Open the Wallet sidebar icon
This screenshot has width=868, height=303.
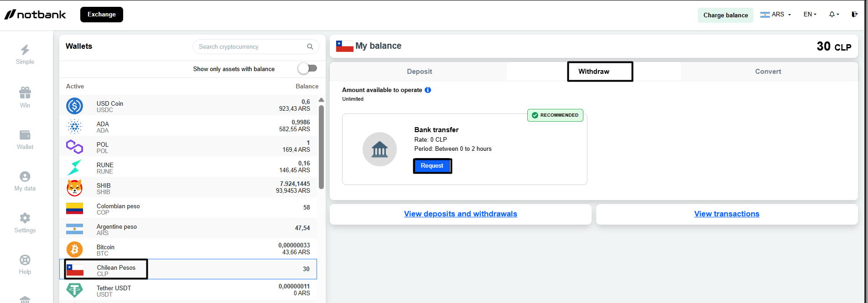coord(25,135)
